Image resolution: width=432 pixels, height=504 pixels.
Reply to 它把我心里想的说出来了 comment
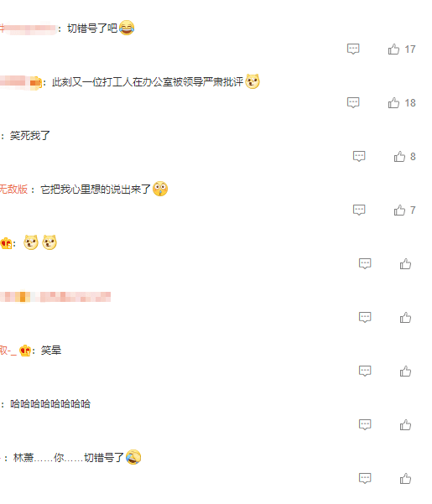pyautogui.click(x=359, y=210)
